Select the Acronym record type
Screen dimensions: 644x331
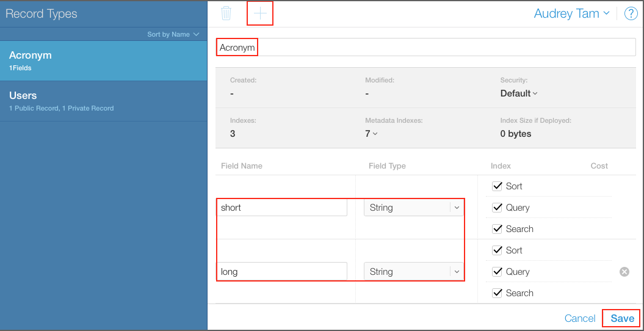pyautogui.click(x=104, y=61)
